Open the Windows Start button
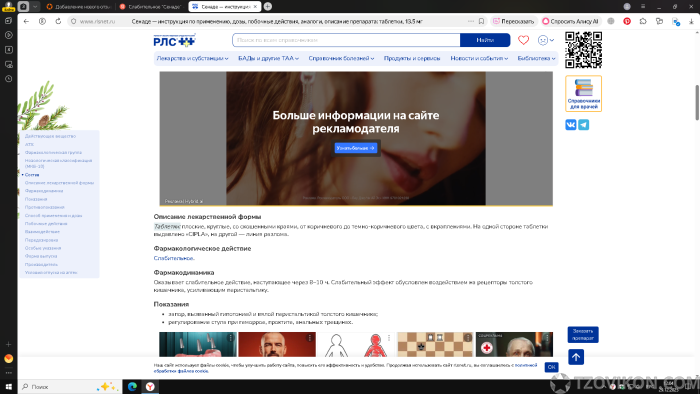Screen dimensions: 700x394 [x=8, y=386]
